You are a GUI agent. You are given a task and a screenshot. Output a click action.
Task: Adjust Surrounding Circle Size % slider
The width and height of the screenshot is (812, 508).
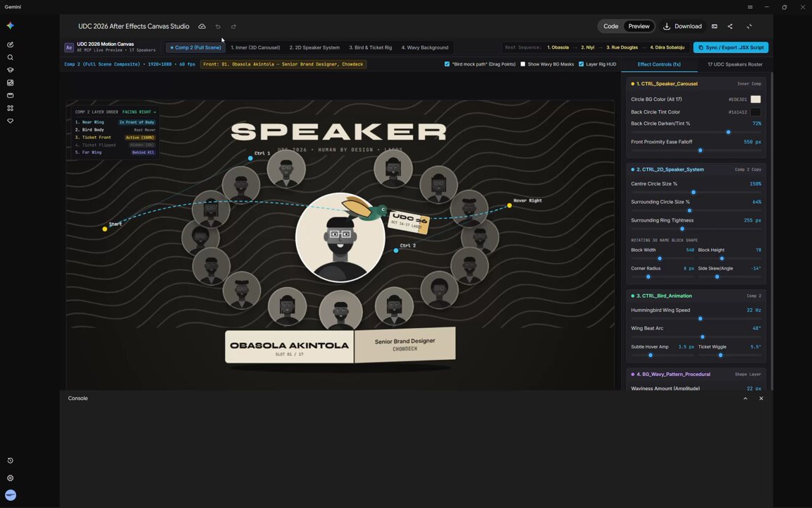coord(696,210)
